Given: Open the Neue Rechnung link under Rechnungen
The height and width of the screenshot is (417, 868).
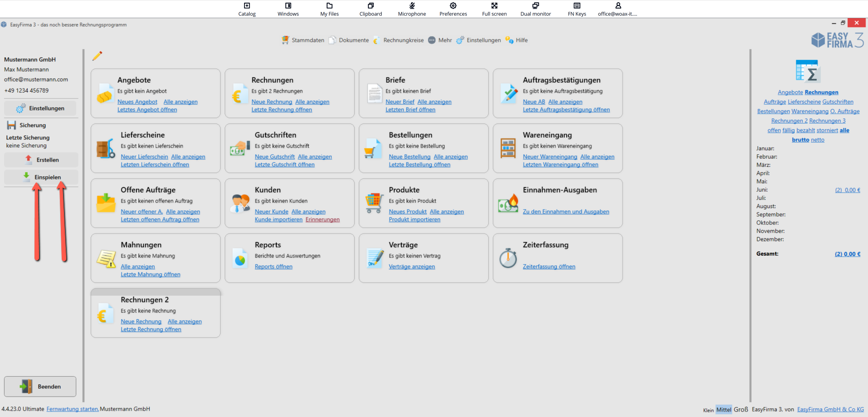Looking at the screenshot, I should click(x=272, y=102).
